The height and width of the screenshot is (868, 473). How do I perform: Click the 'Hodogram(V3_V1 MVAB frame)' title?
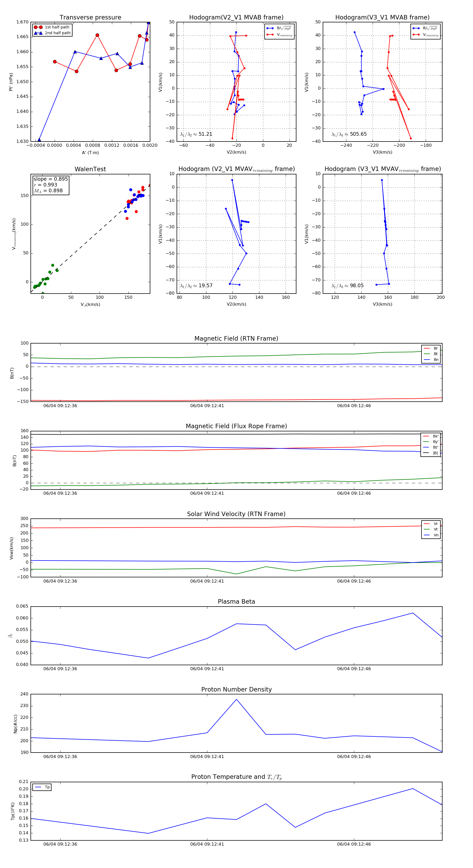click(x=382, y=18)
